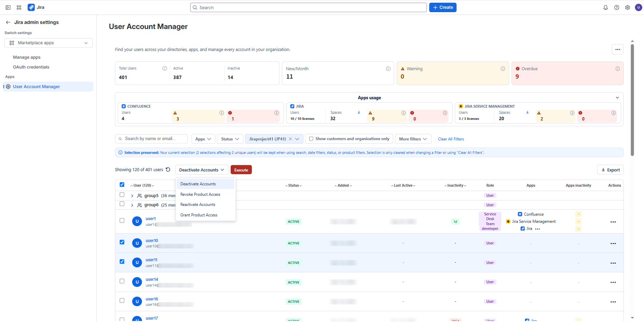Image resolution: width=644 pixels, height=322 pixels.
Task: Open the Marketplace apps settings switcher
Action: click(x=48, y=43)
